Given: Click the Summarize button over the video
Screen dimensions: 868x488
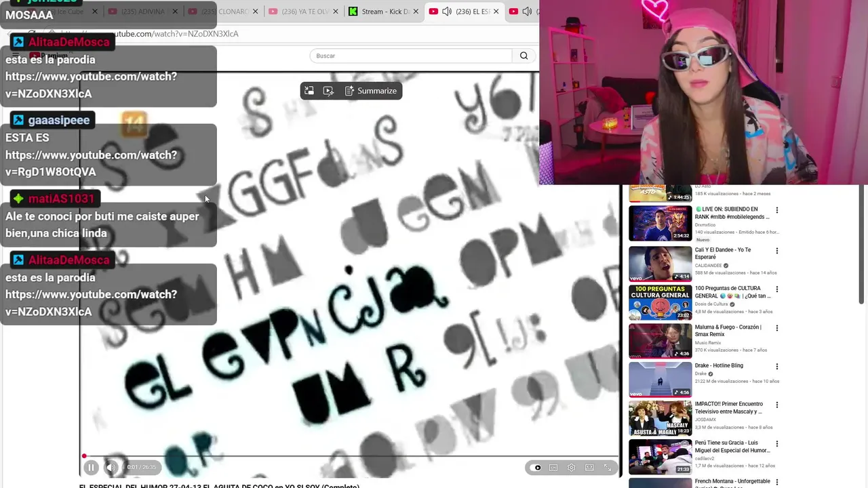Looking at the screenshot, I should tap(371, 91).
